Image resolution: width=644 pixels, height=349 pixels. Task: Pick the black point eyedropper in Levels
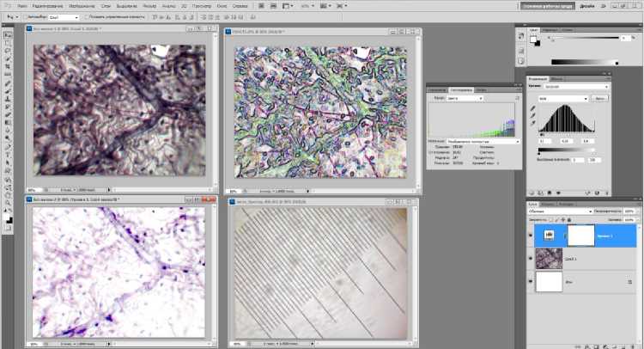[x=532, y=110]
